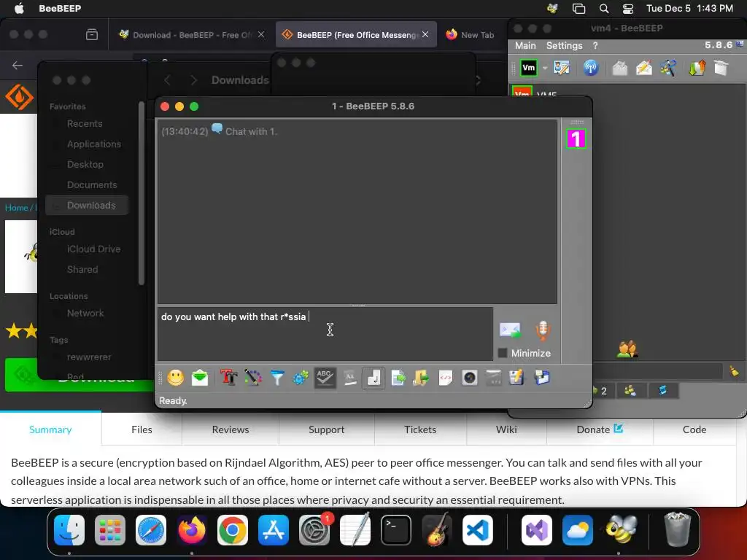Open the Files tab on SourceForge page

coord(142,429)
